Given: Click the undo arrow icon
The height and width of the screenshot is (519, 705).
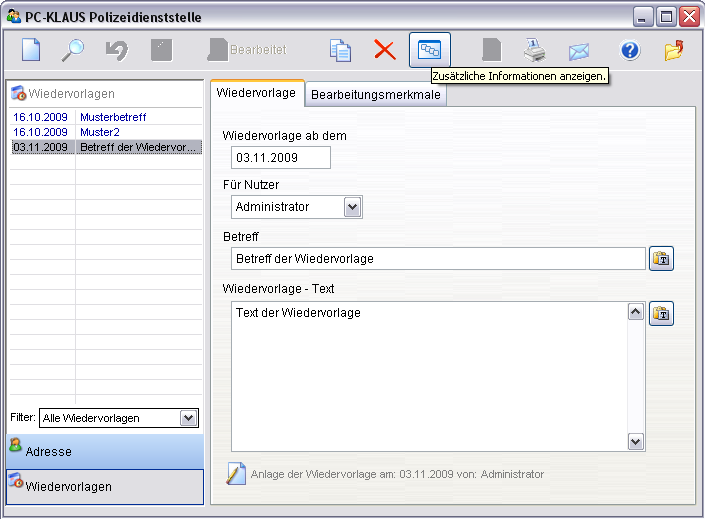Looking at the screenshot, I should point(117,50).
